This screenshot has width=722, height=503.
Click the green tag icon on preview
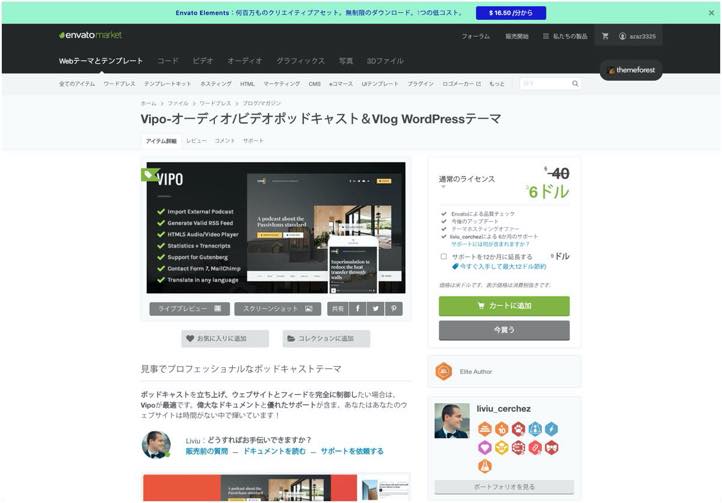point(149,175)
